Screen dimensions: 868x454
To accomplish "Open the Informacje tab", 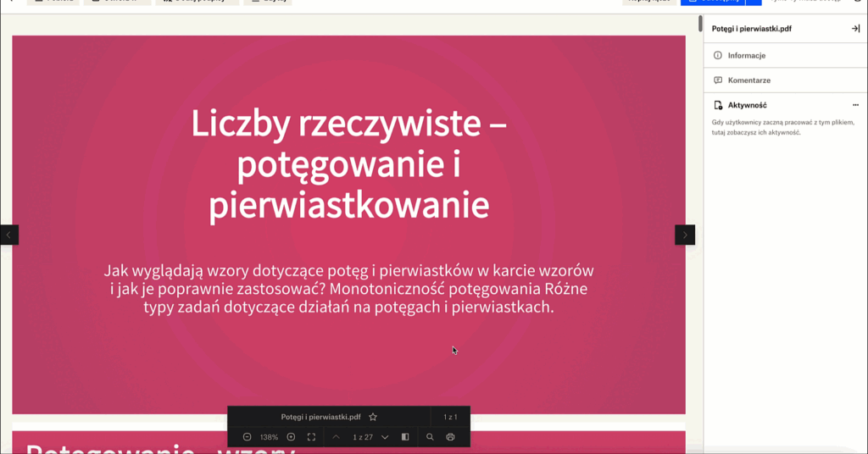I will tap(747, 55).
